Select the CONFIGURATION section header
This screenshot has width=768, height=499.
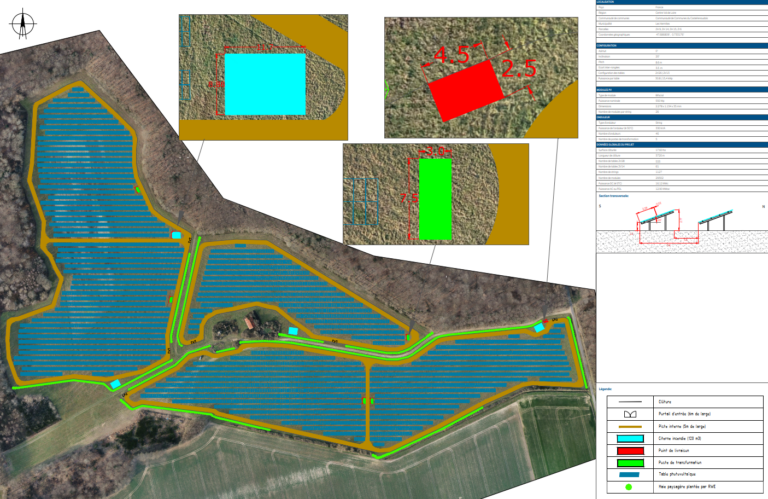612,45
